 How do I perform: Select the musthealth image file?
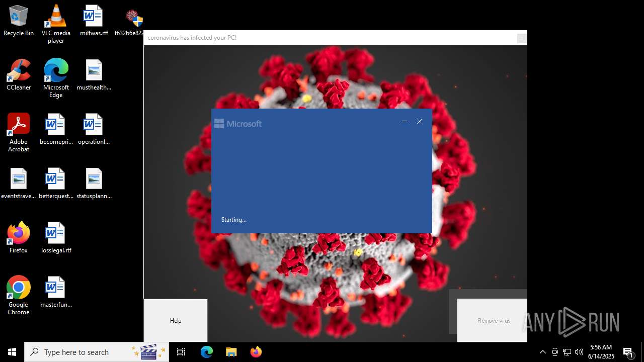[94, 75]
